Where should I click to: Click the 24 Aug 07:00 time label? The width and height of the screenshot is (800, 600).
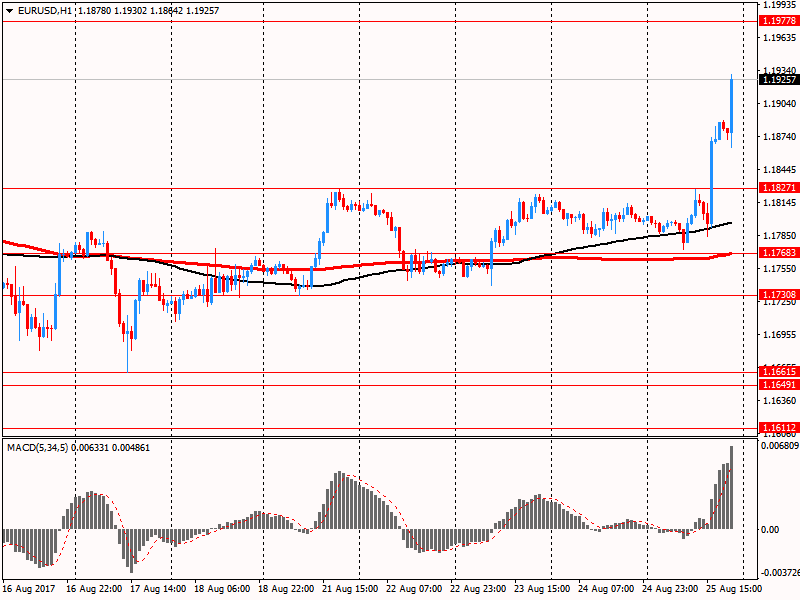pyautogui.click(x=606, y=589)
